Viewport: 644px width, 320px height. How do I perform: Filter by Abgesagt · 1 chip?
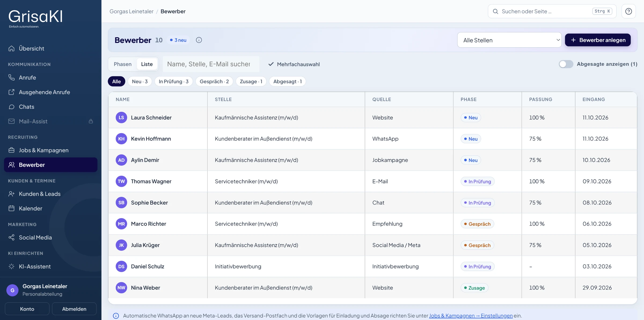[x=288, y=81]
